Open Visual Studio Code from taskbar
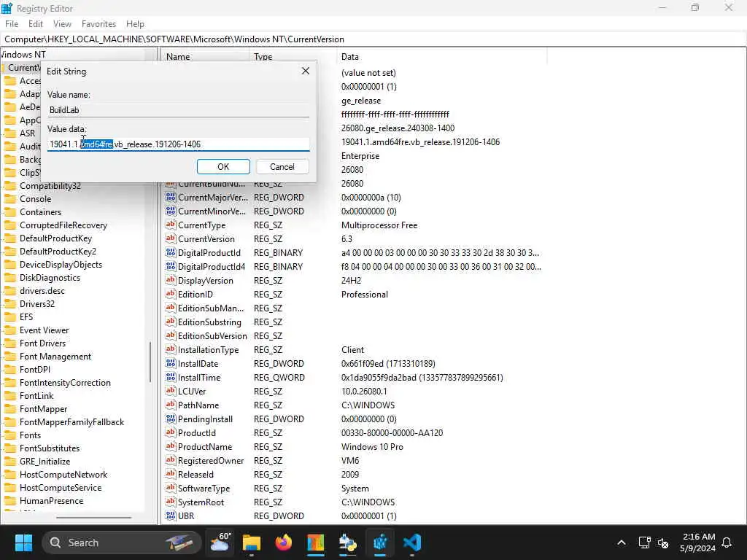747x560 pixels. point(412,542)
